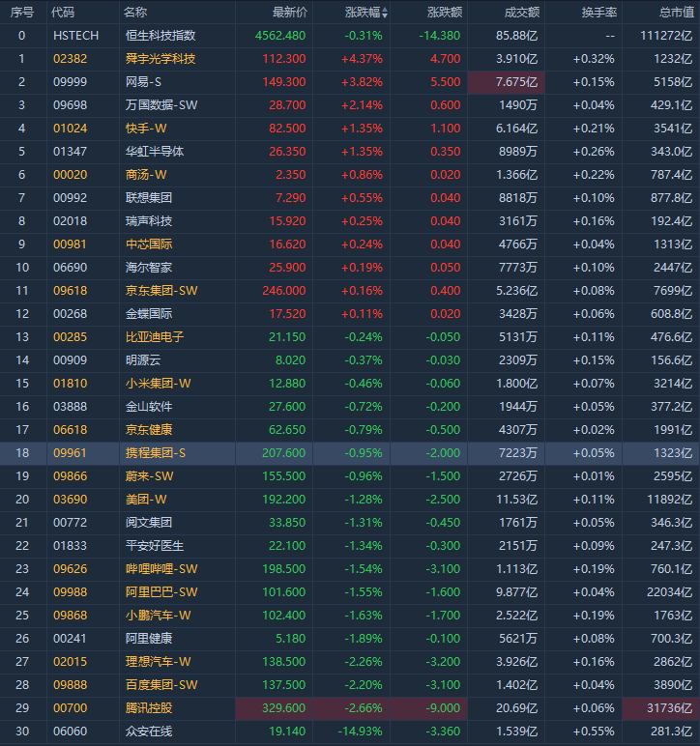Select 网易-S stock name
This screenshot has width=700, height=746.
point(143,82)
